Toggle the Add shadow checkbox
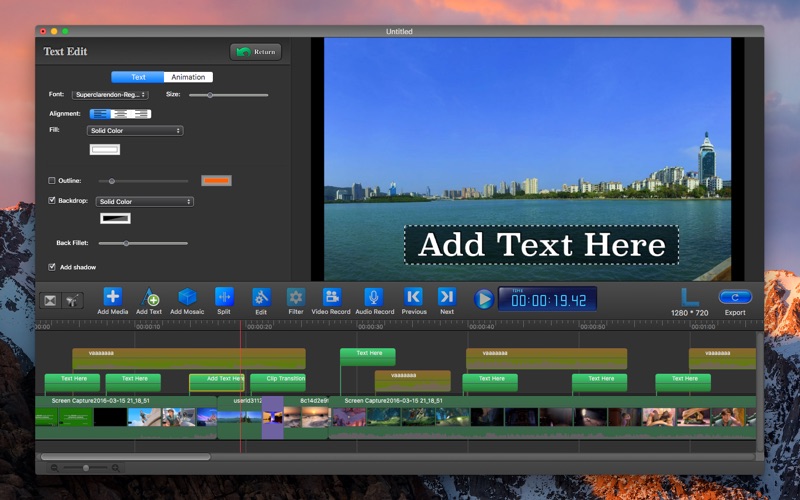The height and width of the screenshot is (500, 800). [52, 267]
